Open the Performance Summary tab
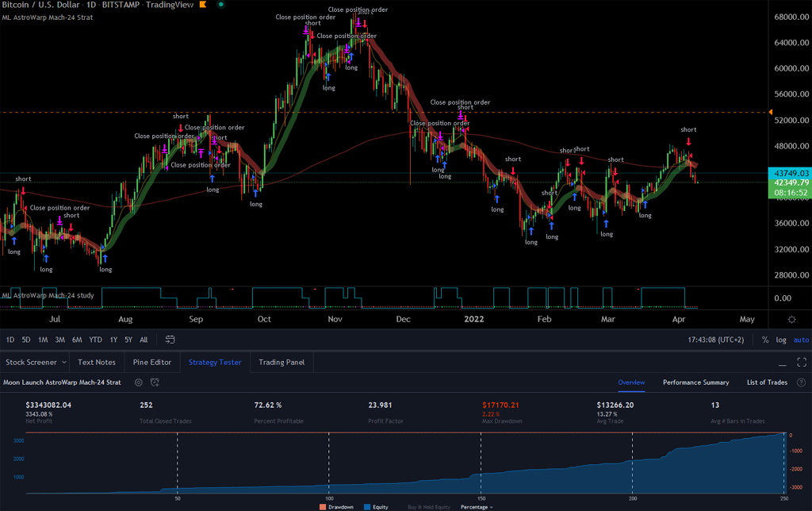This screenshot has height=511, width=812. coord(696,382)
